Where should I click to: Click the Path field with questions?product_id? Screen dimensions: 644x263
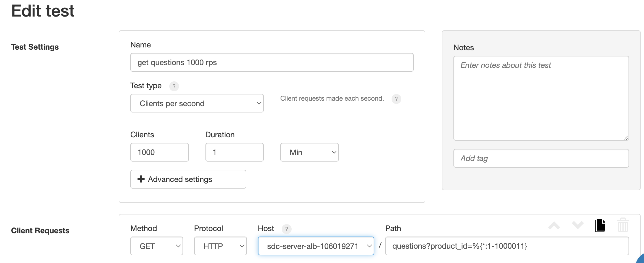coord(507,246)
